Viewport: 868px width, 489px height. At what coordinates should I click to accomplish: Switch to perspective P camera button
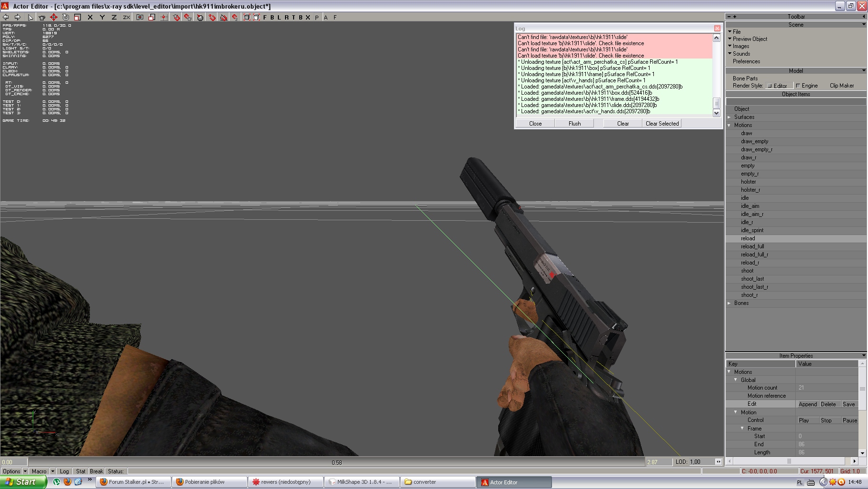coord(317,17)
